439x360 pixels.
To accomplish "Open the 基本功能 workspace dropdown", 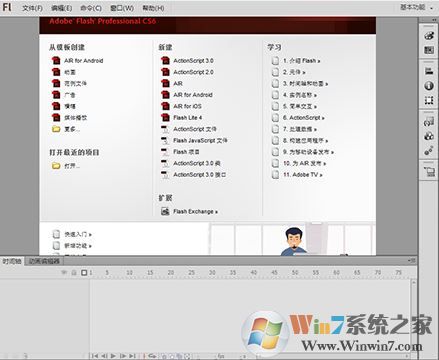I will [x=417, y=7].
